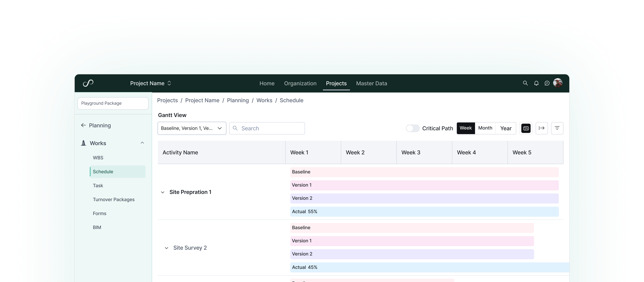Click the jump-to-end arrow icon button
644x282 pixels.
coord(542,128)
